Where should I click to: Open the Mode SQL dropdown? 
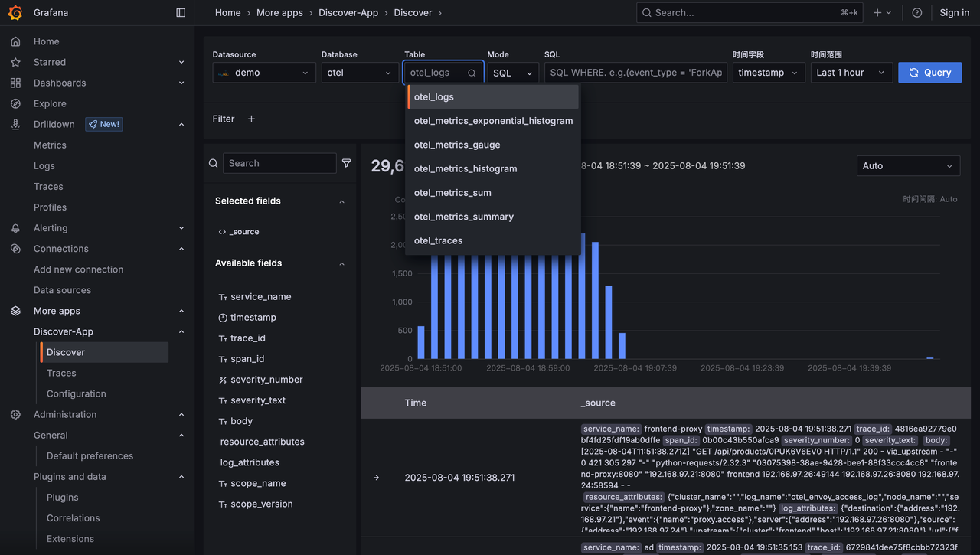(x=513, y=73)
